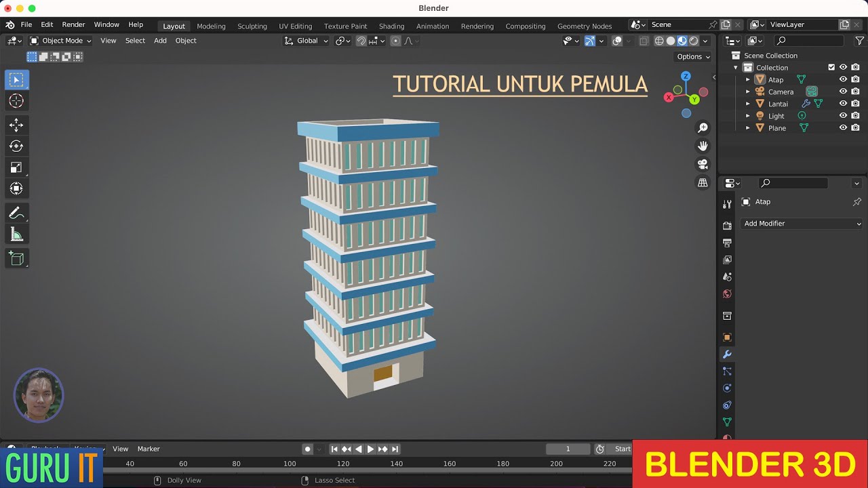Open the File menu

(26, 24)
